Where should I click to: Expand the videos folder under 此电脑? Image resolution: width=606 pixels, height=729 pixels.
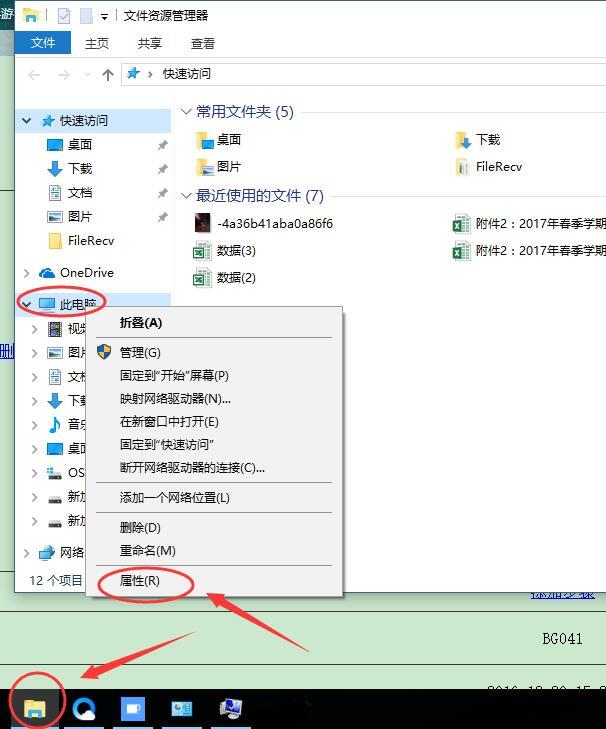tap(34, 329)
